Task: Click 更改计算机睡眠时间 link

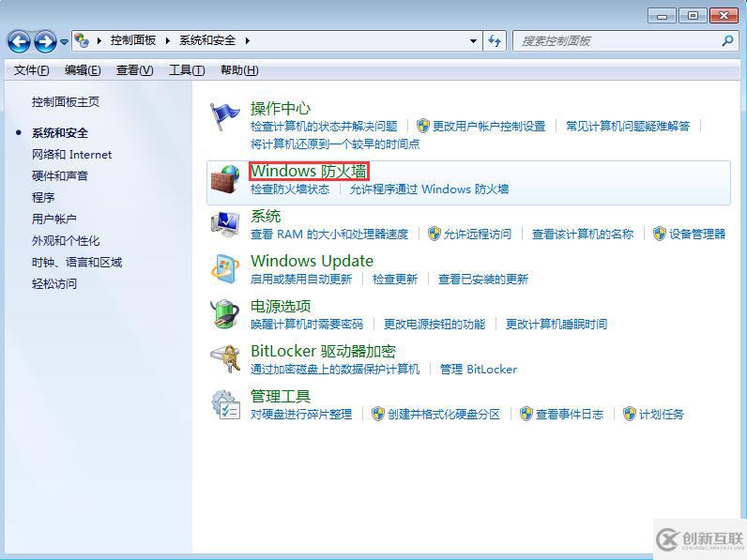Action: click(556, 325)
